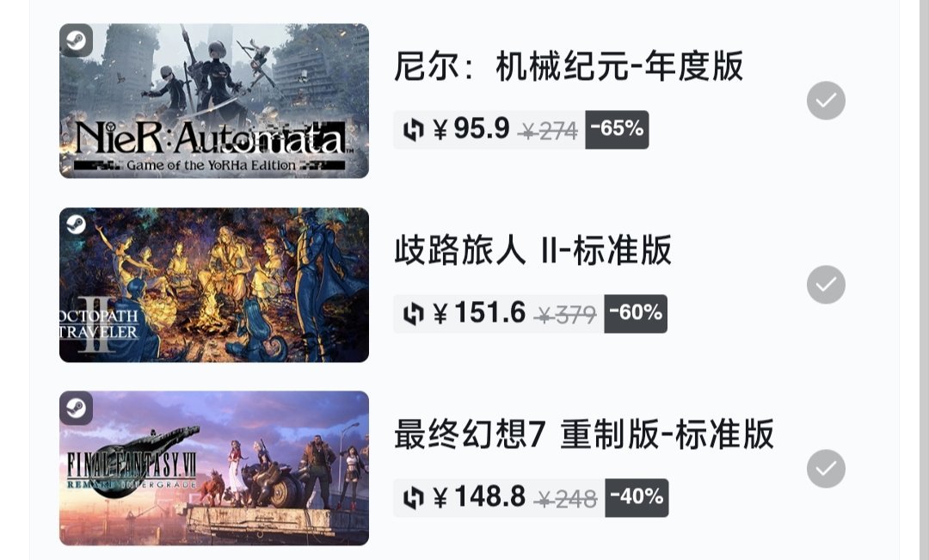This screenshot has width=929, height=560.
Task: Open the NieR Automata cover thumbnail
Action: (214, 101)
